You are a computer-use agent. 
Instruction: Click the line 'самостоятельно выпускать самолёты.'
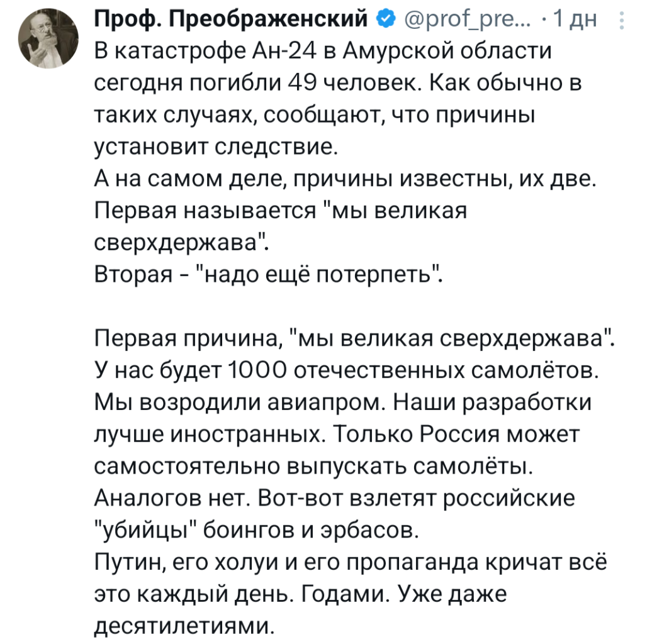(310, 470)
